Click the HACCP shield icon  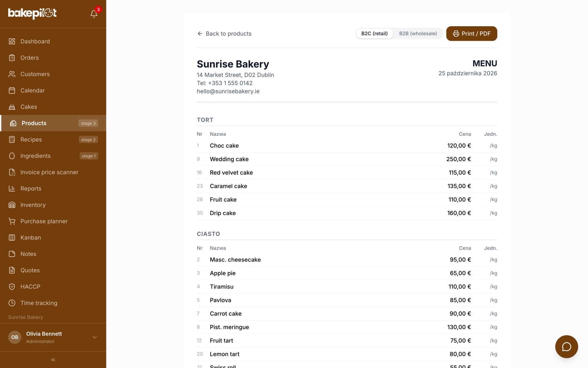12,287
